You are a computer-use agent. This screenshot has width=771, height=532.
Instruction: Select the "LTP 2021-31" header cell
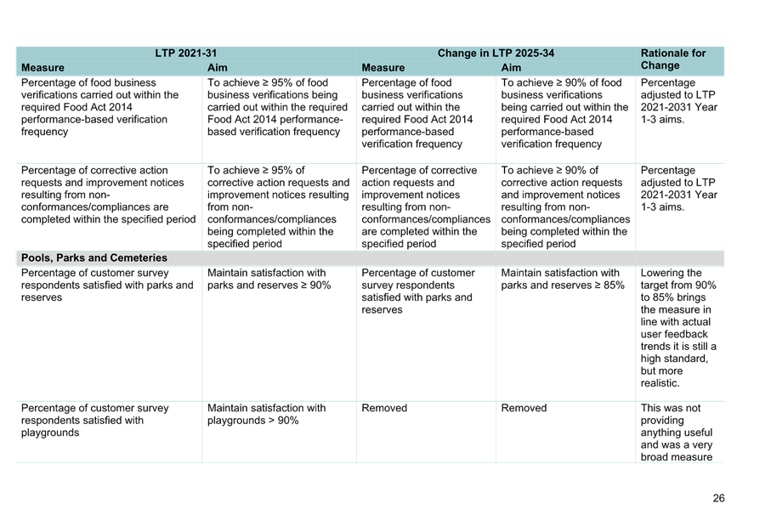click(x=187, y=53)
